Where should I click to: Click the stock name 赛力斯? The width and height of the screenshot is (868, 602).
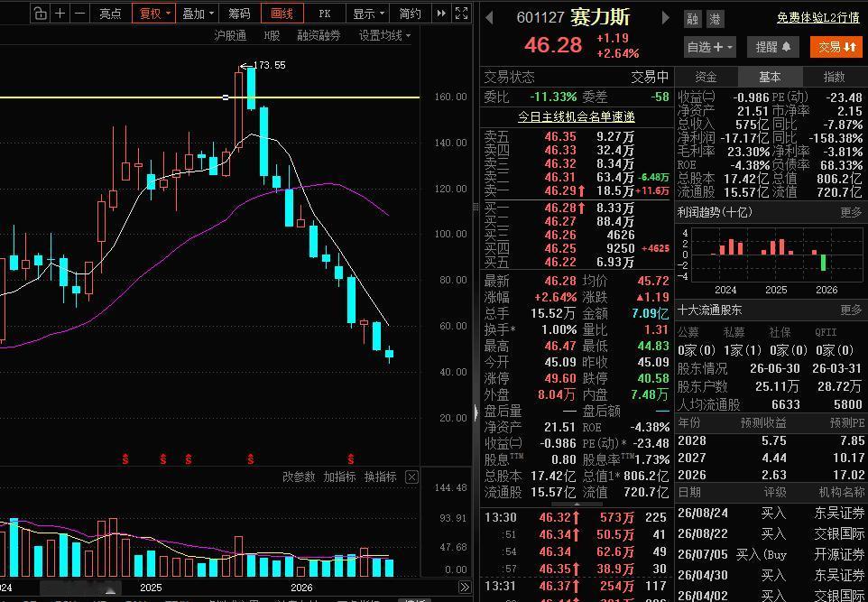point(600,18)
